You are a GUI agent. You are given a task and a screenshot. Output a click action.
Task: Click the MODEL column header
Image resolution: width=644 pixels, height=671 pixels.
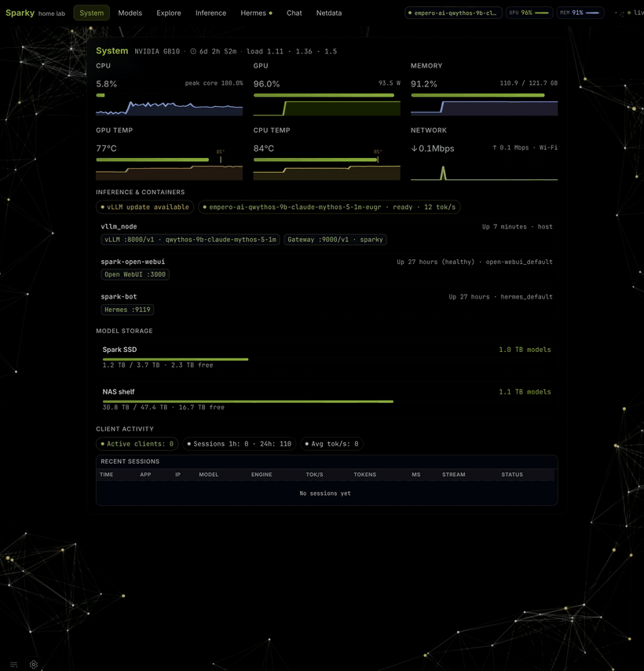point(209,475)
